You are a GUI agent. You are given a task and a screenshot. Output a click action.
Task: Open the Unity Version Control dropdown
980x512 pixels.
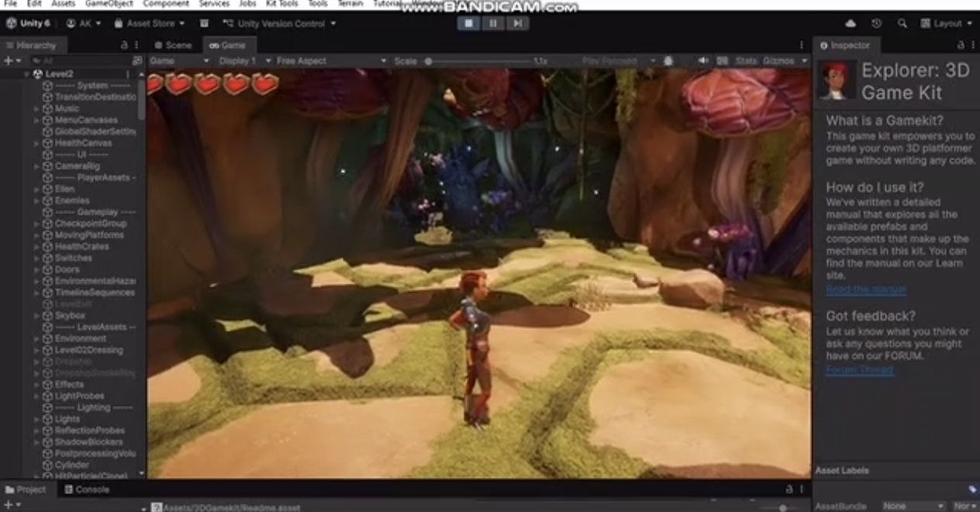[x=279, y=23]
